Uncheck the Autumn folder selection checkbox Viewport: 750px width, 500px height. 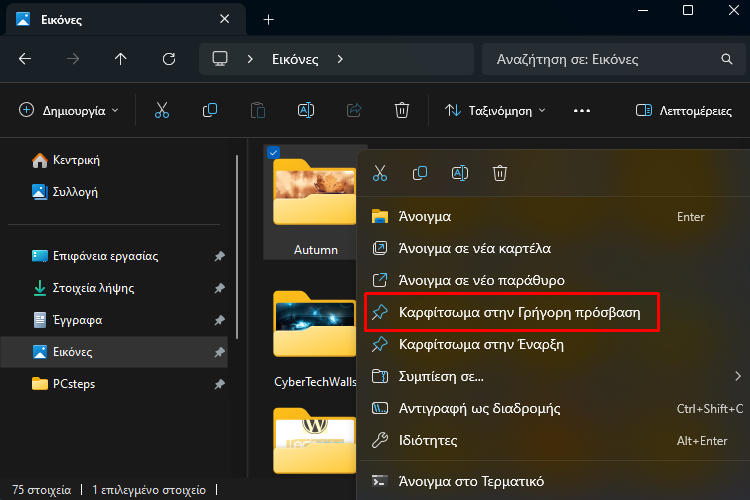[274, 153]
